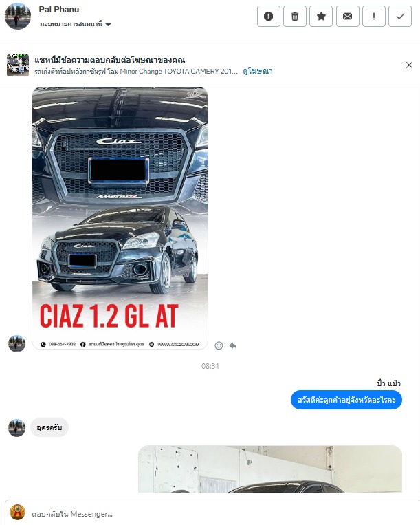Star this conversation as follow-up
Viewport: 420px width, 525px height.
[321, 16]
